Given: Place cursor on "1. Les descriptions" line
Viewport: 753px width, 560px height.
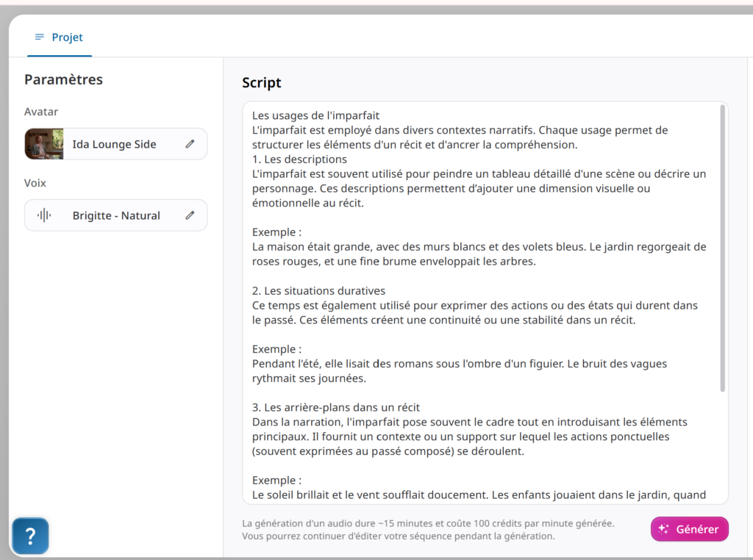Looking at the screenshot, I should coord(299,159).
